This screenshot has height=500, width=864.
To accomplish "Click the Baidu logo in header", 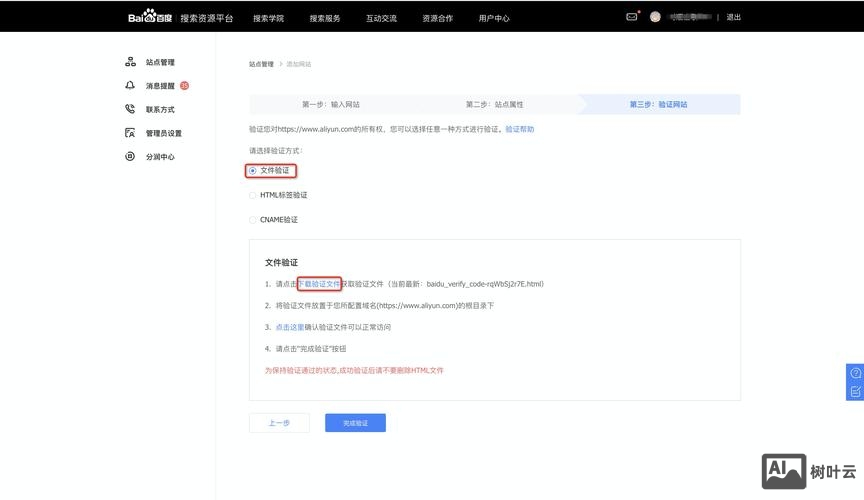I will click(x=150, y=17).
